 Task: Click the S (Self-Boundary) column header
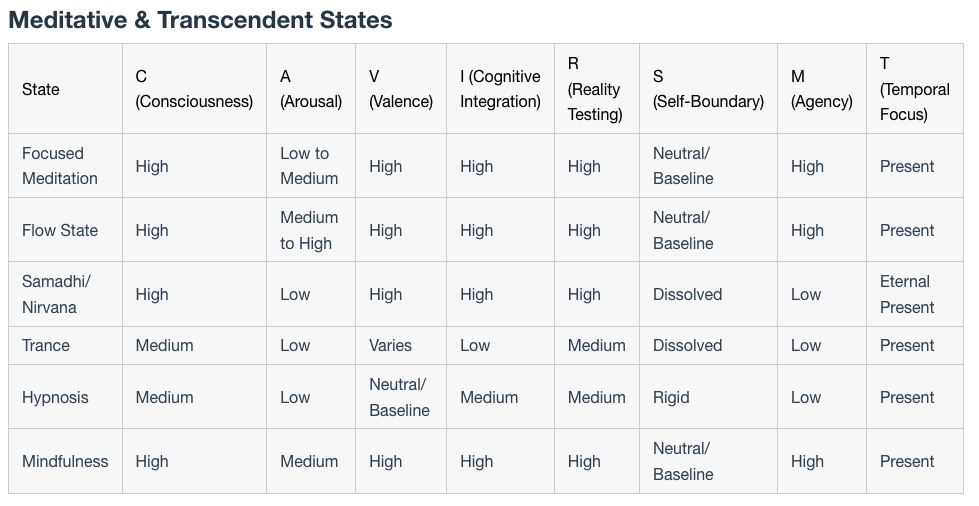tap(708, 89)
